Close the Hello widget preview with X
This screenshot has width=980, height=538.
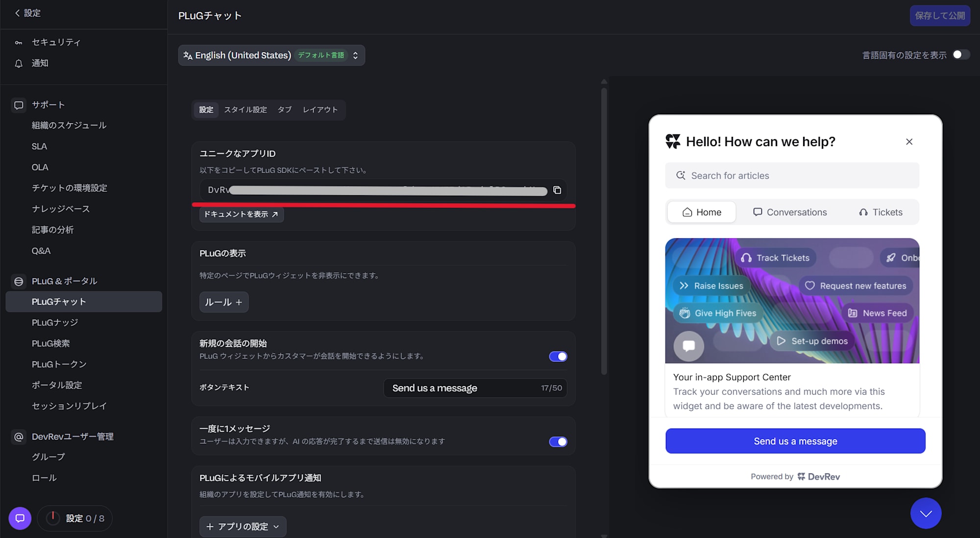pyautogui.click(x=909, y=142)
